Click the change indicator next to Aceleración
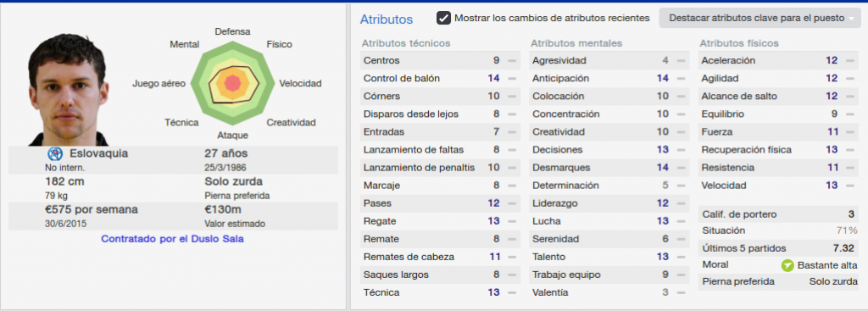 coord(849,61)
